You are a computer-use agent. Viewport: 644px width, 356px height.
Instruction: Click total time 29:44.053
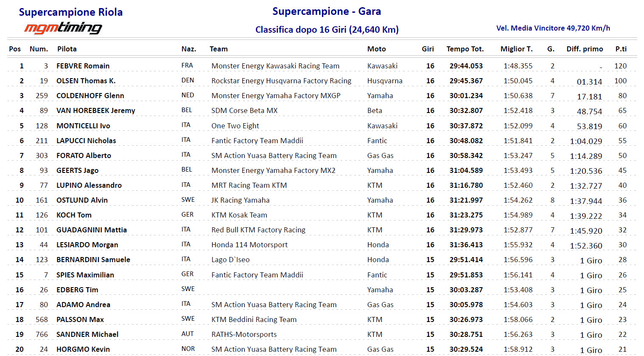[466, 66]
